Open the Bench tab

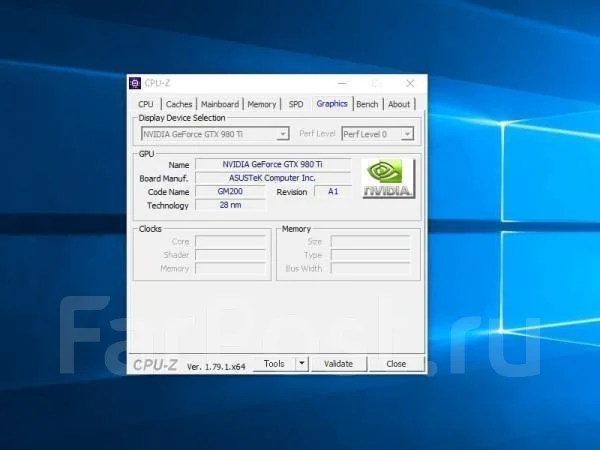pos(367,104)
